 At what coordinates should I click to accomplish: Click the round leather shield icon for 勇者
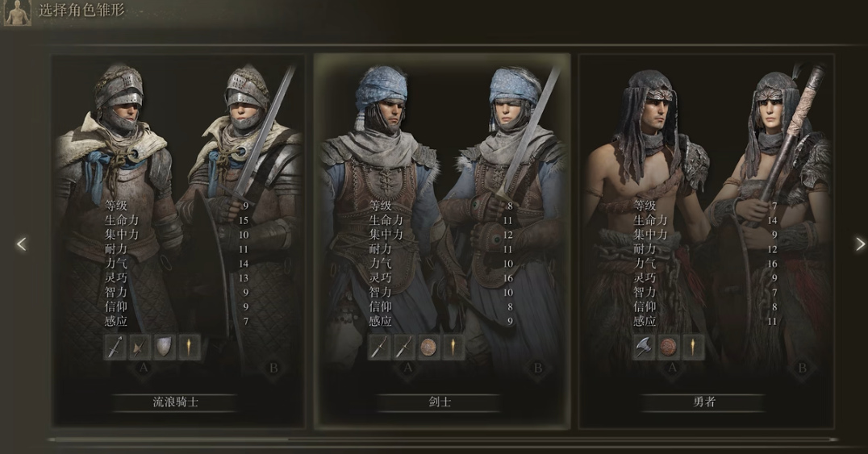(669, 347)
